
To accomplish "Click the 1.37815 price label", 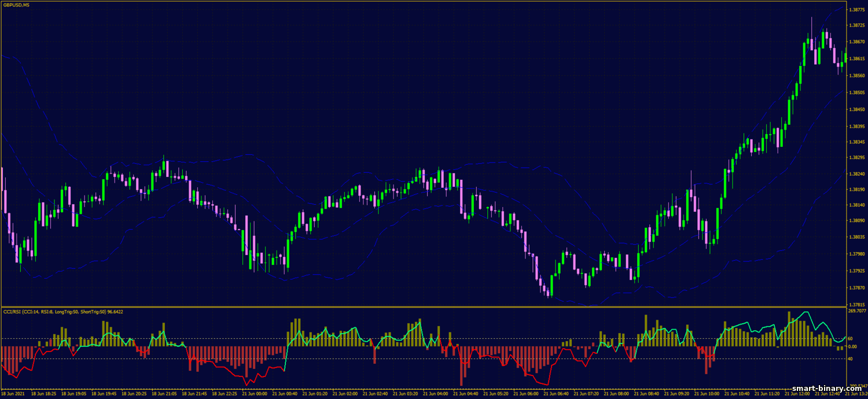I will pos(856,304).
